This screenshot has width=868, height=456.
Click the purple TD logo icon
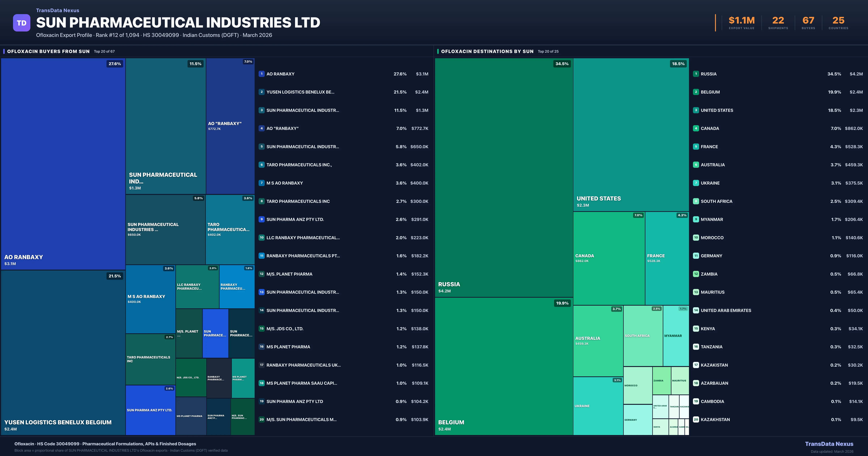point(22,23)
